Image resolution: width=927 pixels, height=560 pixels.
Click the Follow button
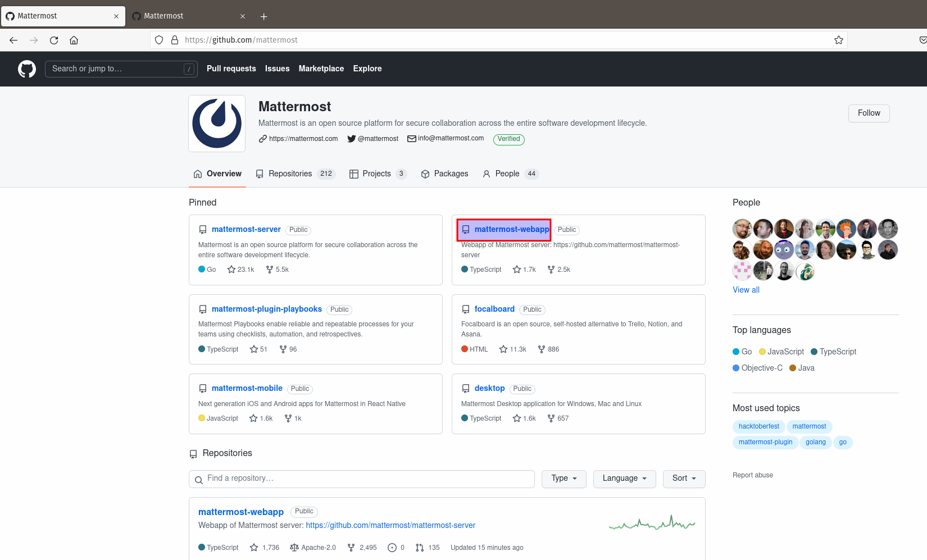pyautogui.click(x=869, y=113)
